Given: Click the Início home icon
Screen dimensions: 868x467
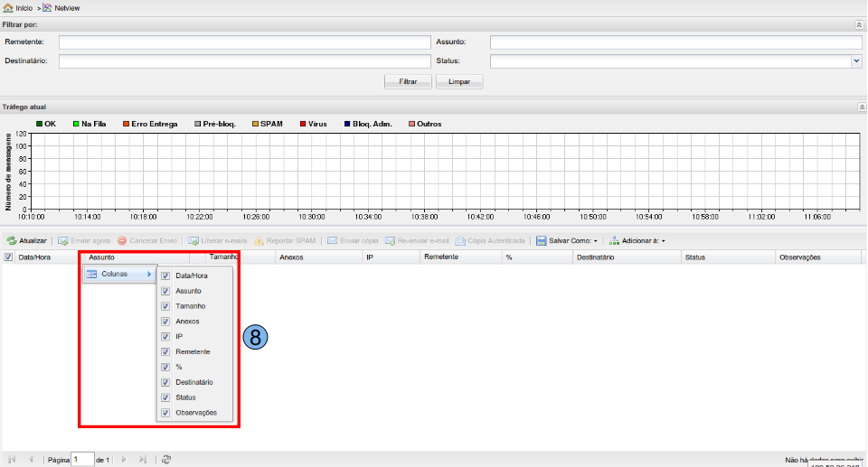Looking at the screenshot, I should click(x=8, y=7).
